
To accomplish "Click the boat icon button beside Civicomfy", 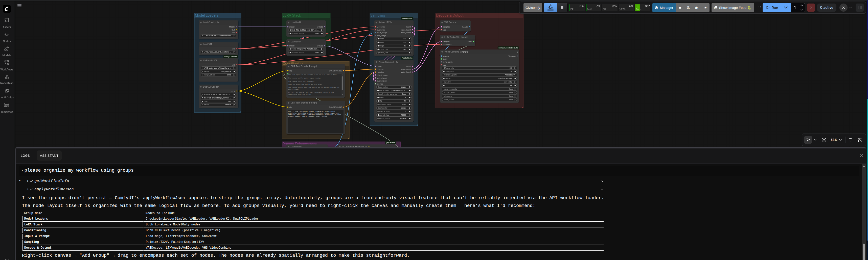I will tap(550, 7).
